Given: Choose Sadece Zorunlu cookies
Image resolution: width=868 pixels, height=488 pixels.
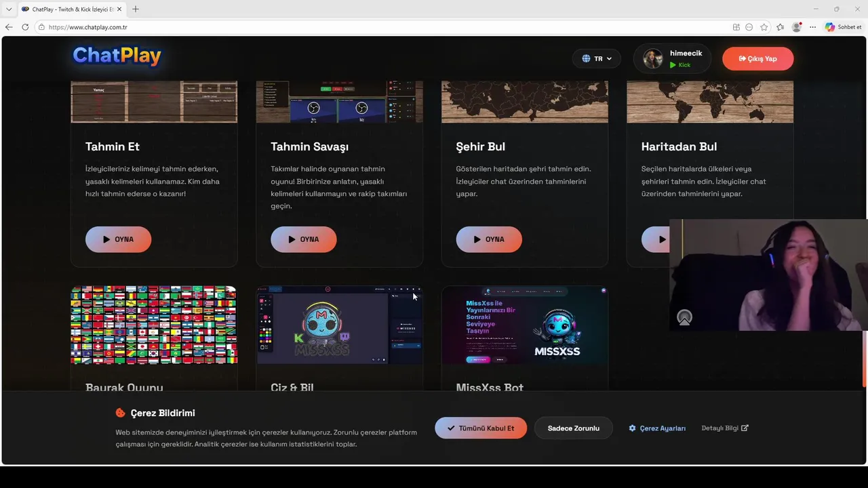Looking at the screenshot, I should [x=574, y=428].
